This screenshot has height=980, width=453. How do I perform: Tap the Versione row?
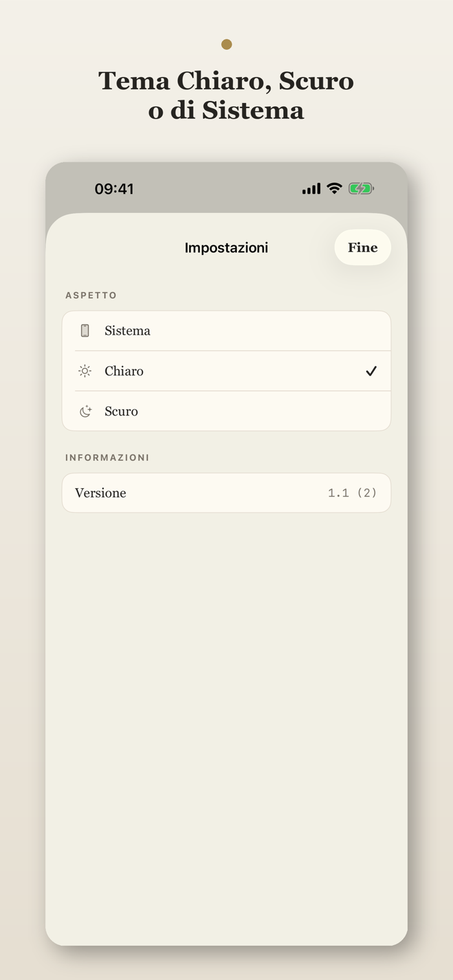tap(226, 493)
